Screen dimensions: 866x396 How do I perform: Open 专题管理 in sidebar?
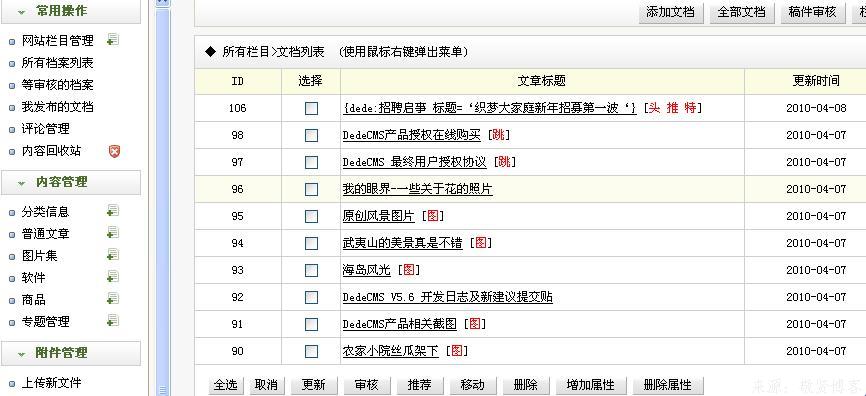pyautogui.click(x=45, y=321)
